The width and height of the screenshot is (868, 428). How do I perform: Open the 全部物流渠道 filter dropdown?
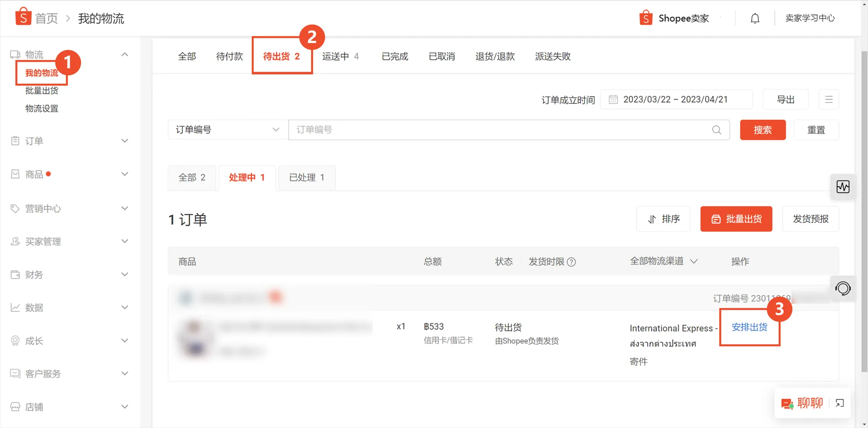pyautogui.click(x=664, y=261)
